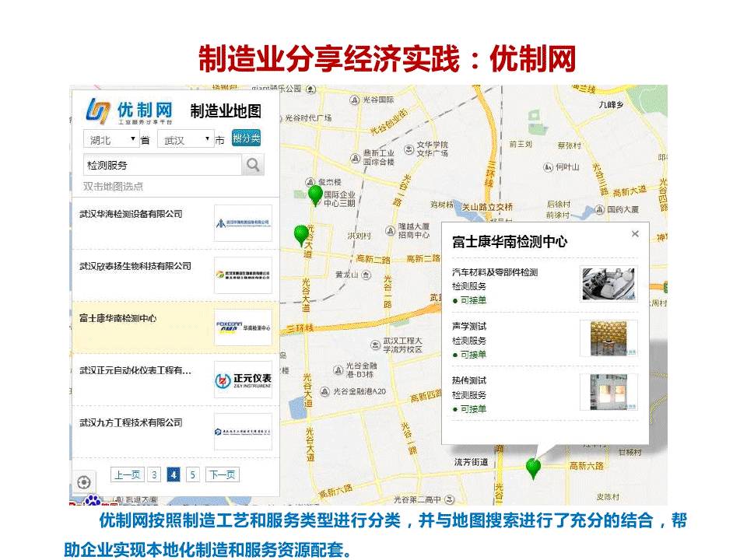Click the locate-me target icon
The height and width of the screenshot is (560, 747).
pos(84,482)
